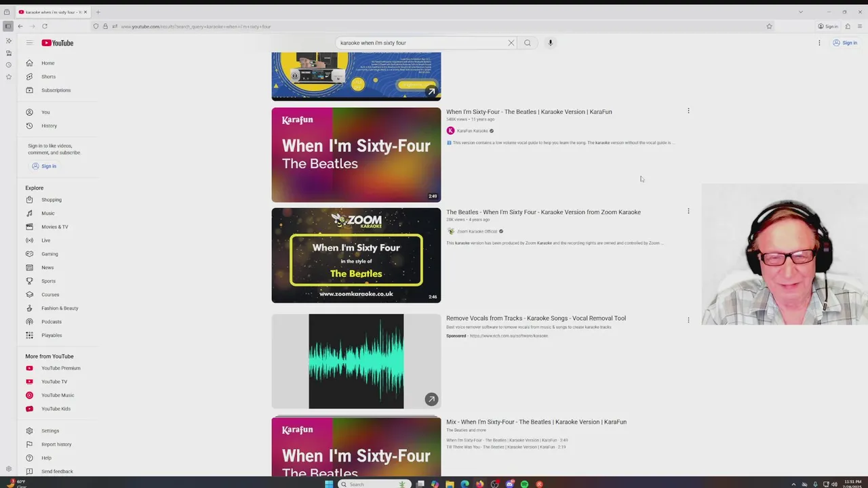Open bookmarks star in the sidebar strip
The width and height of the screenshot is (868, 488).
click(x=8, y=77)
